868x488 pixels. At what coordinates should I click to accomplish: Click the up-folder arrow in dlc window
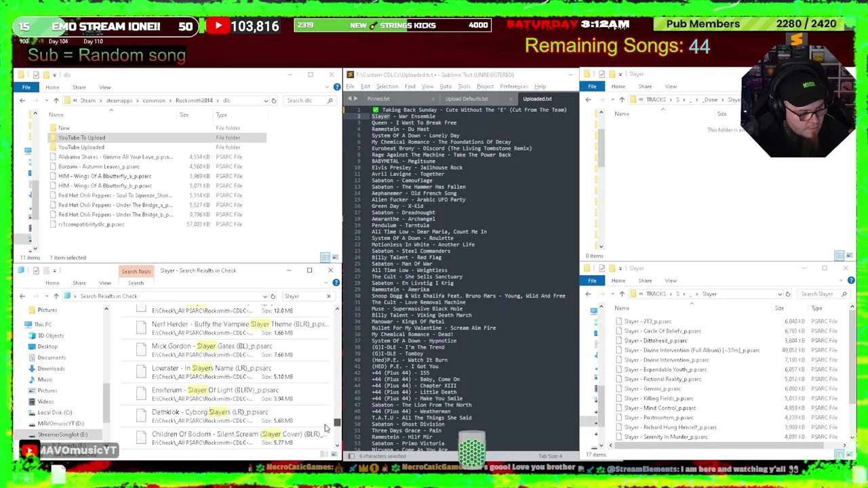click(x=56, y=100)
